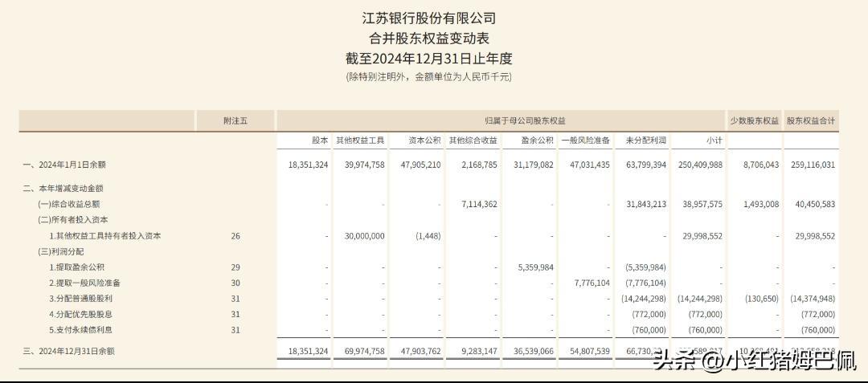This screenshot has width=868, height=383.
Task: Click the 少数股东权益 column header
Action: pyautogui.click(x=754, y=120)
